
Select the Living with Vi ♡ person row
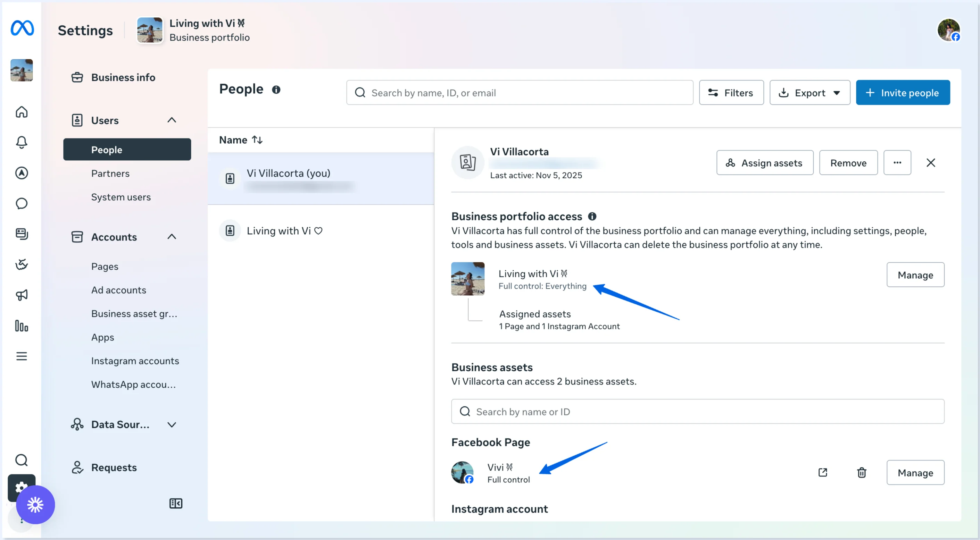click(x=321, y=231)
